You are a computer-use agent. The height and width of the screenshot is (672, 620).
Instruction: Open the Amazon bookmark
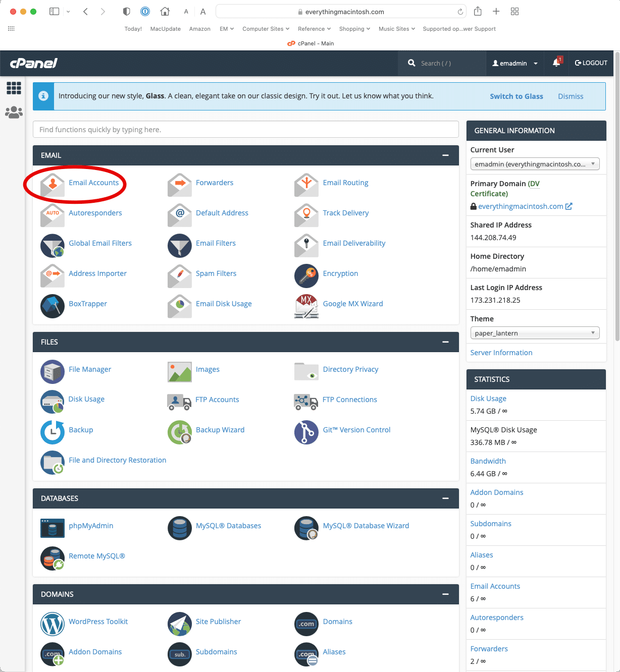[x=199, y=29]
